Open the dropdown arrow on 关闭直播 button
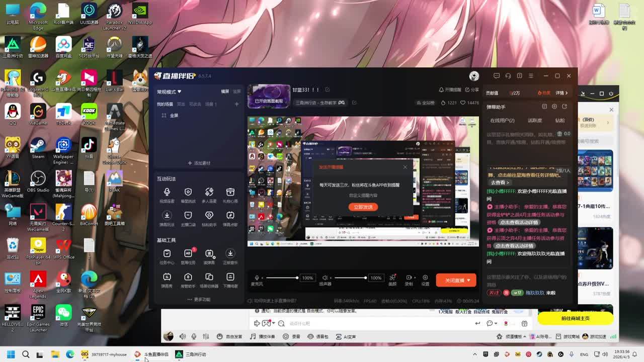The image size is (644, 362). (x=469, y=280)
